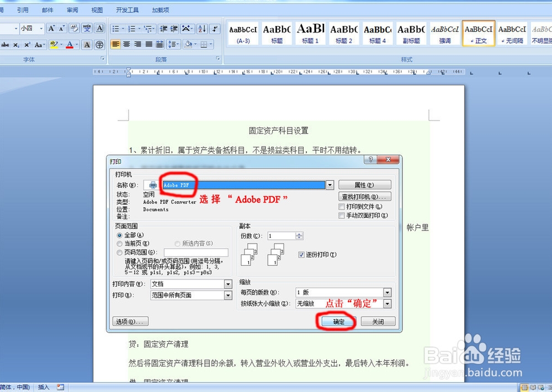Switch to the 审阅 ribbon tab
Image resolution: width=552 pixels, height=392 pixels.
[x=72, y=10]
